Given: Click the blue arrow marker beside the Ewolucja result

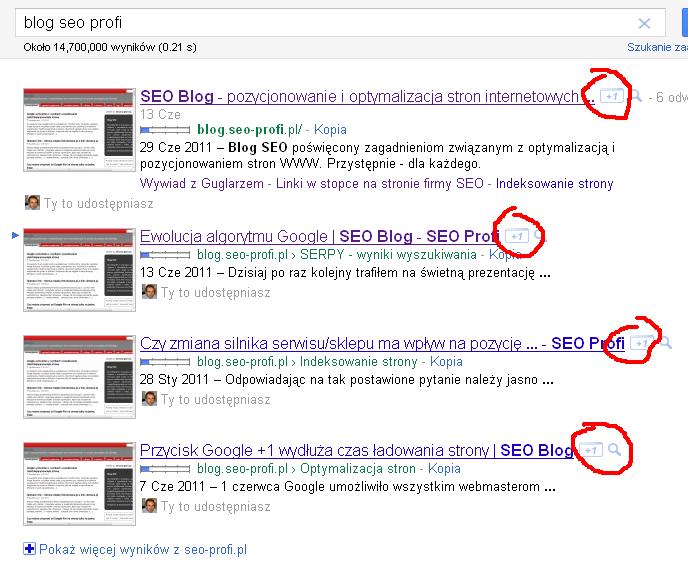Looking at the screenshot, I should (15, 235).
